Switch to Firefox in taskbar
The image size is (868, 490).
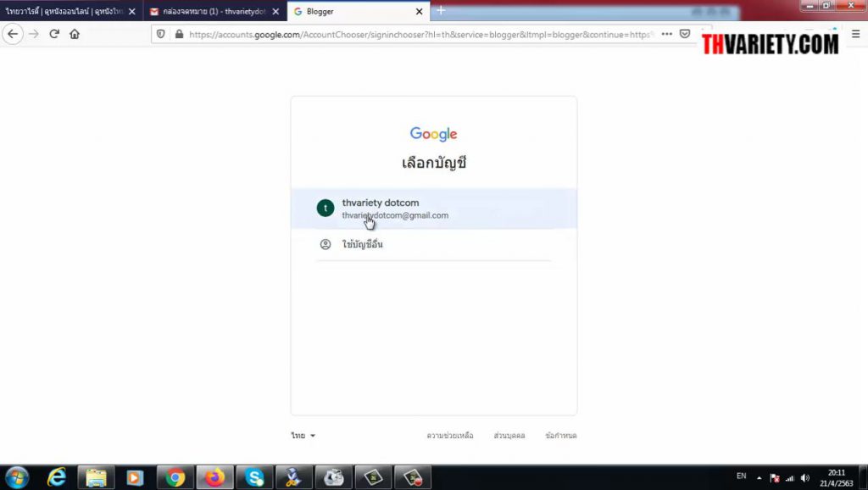[x=214, y=477]
